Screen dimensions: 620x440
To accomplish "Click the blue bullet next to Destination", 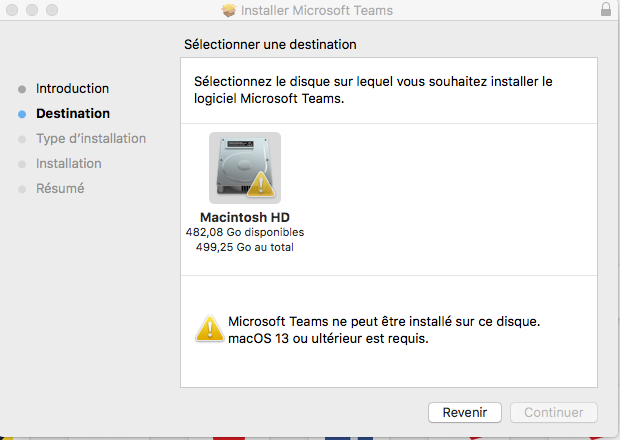I will pos(22,114).
